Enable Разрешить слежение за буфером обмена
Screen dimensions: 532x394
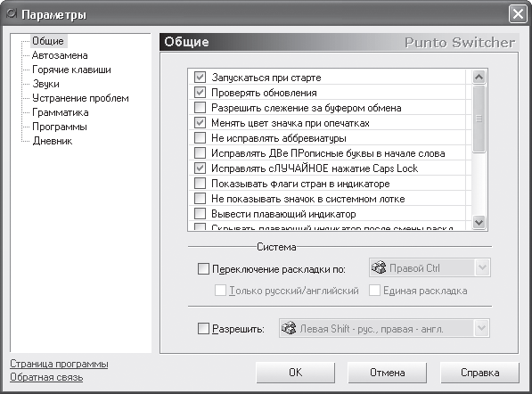(200, 108)
